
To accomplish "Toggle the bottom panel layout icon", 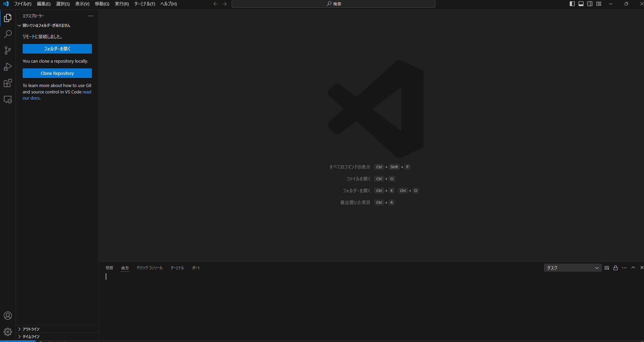I will click(x=581, y=4).
